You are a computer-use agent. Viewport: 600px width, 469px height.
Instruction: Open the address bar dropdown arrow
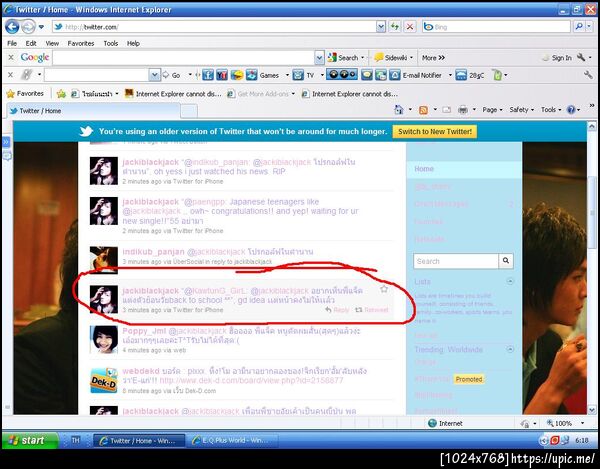click(380, 26)
